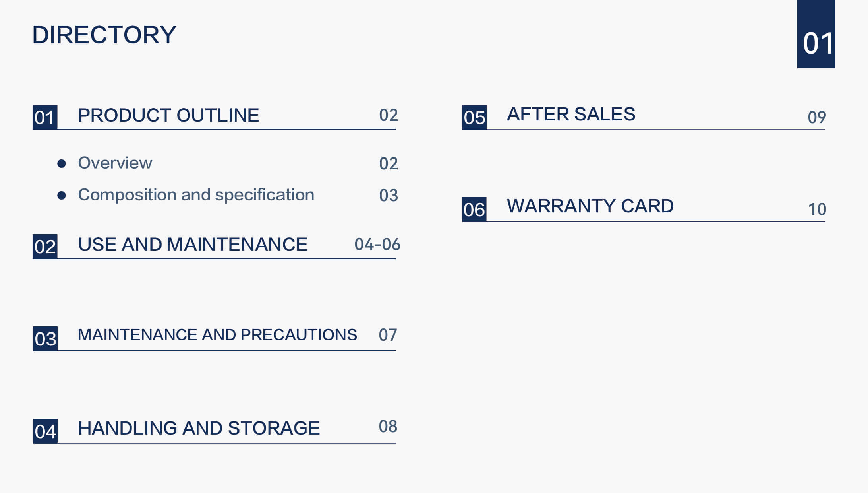The height and width of the screenshot is (493, 868).
Task: Click page number 10 for Warranty Card
Action: point(817,209)
